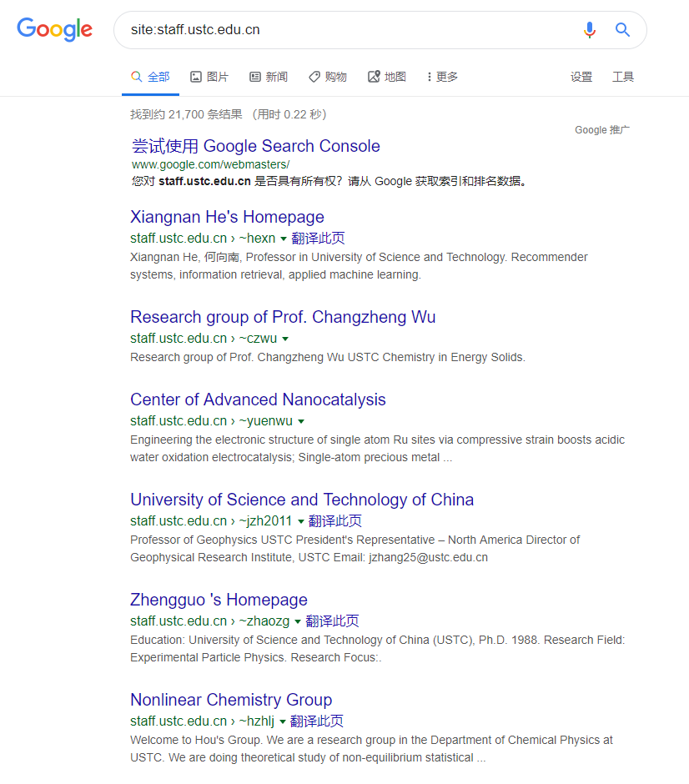
Task: Click the blue search magnifier button
Action: pos(622,30)
